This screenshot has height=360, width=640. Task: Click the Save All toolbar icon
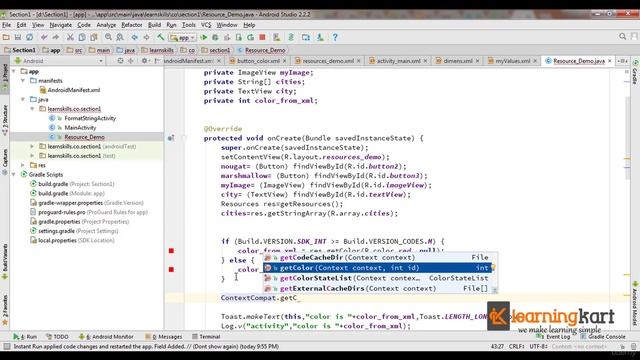coord(18,37)
